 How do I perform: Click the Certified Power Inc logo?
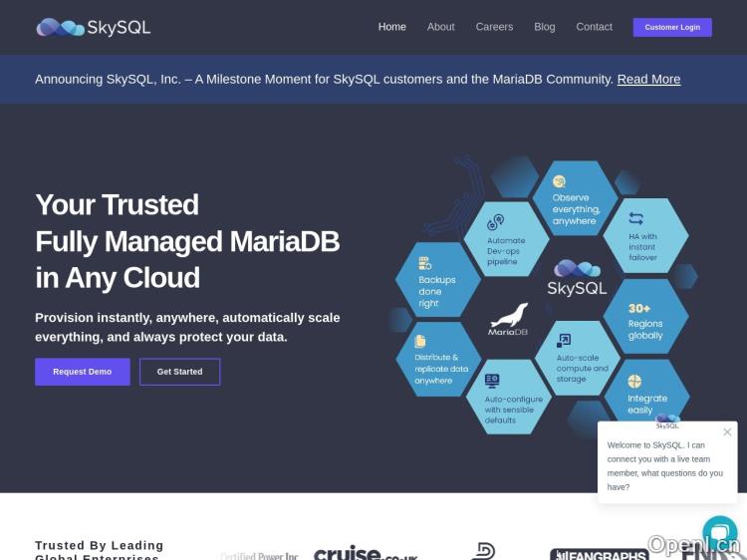coord(259,556)
